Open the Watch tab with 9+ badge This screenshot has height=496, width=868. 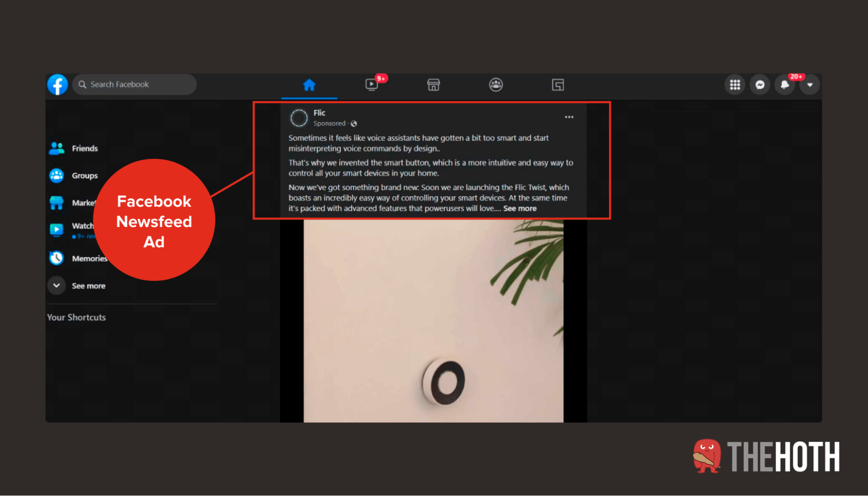click(372, 85)
